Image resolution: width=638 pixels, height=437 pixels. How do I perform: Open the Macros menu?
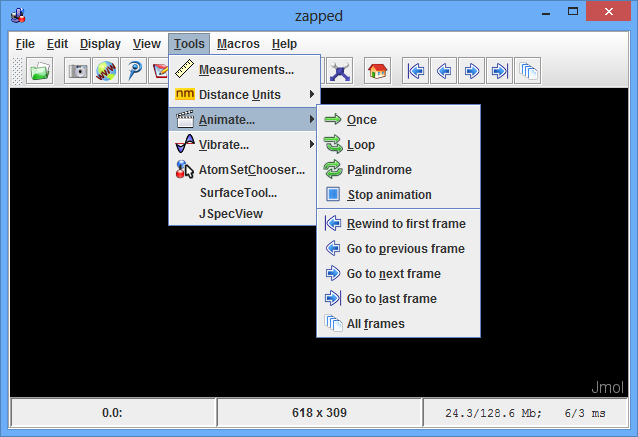(238, 44)
